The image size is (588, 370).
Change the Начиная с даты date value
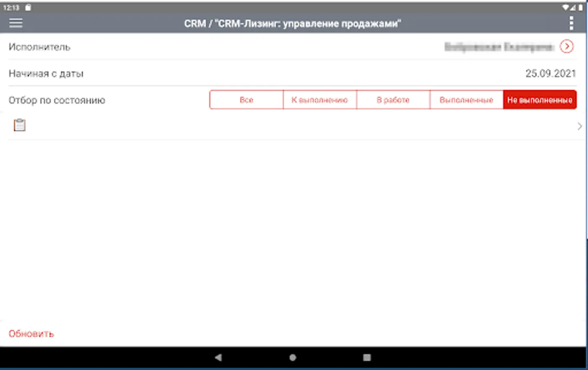pos(551,74)
